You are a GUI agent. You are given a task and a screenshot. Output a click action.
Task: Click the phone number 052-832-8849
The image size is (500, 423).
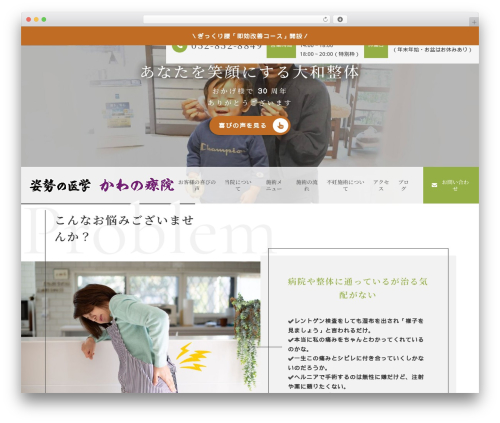point(227,47)
